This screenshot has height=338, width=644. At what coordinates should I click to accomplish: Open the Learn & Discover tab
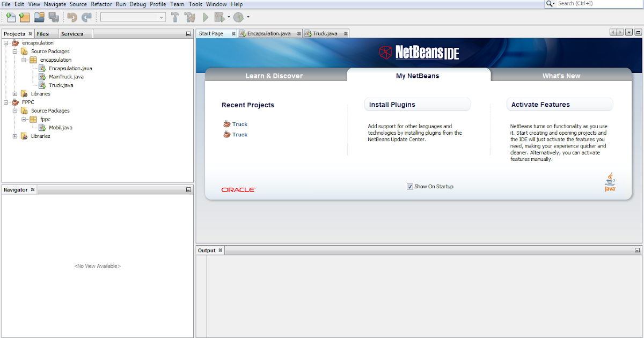274,76
